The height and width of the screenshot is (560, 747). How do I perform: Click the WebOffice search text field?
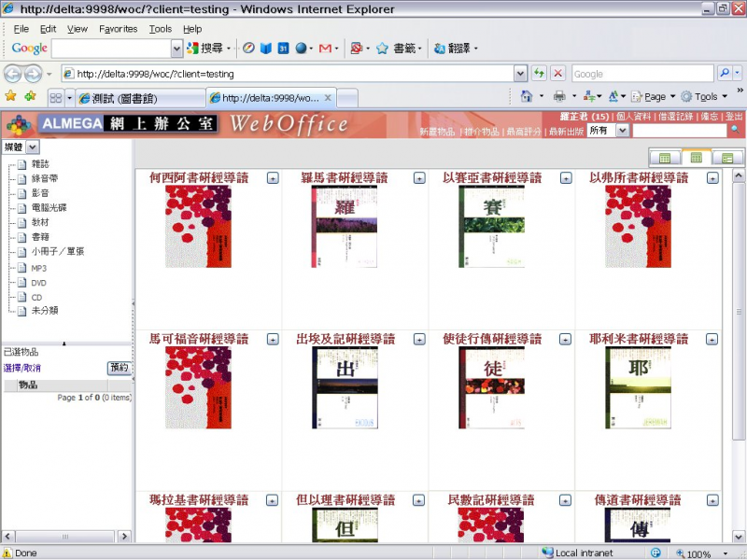[680, 130]
